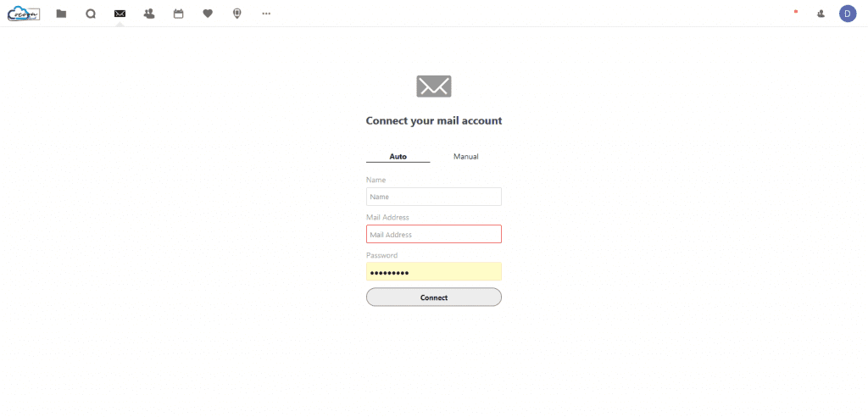Click the 'Connect your mail account' heading
This screenshot has width=868, height=417.
click(433, 120)
